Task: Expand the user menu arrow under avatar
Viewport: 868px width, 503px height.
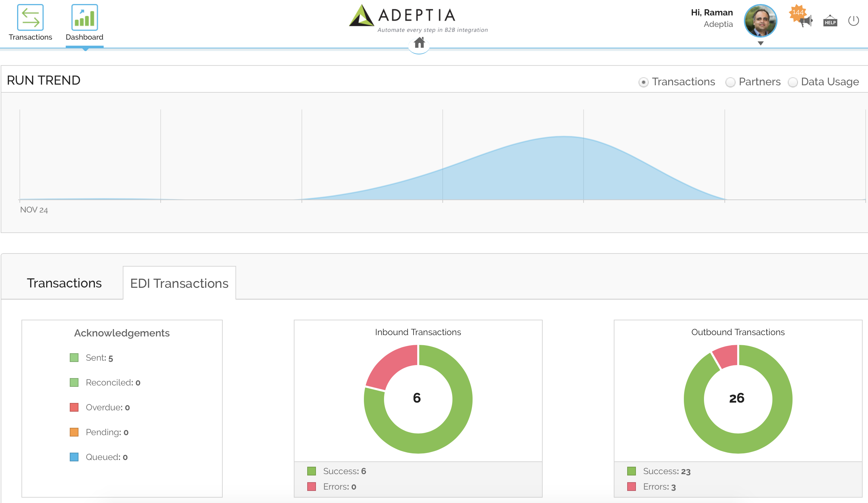Action: 761,43
